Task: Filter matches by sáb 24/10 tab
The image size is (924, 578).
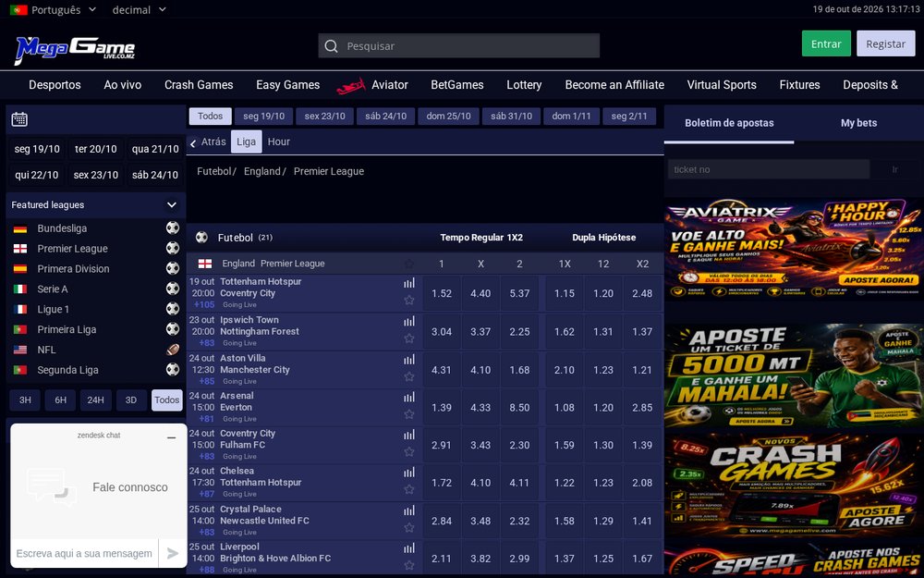Action: (x=386, y=117)
